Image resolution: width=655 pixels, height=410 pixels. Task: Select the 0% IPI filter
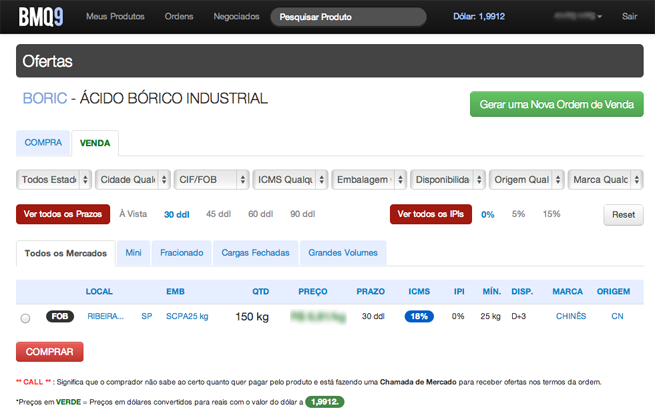click(487, 214)
